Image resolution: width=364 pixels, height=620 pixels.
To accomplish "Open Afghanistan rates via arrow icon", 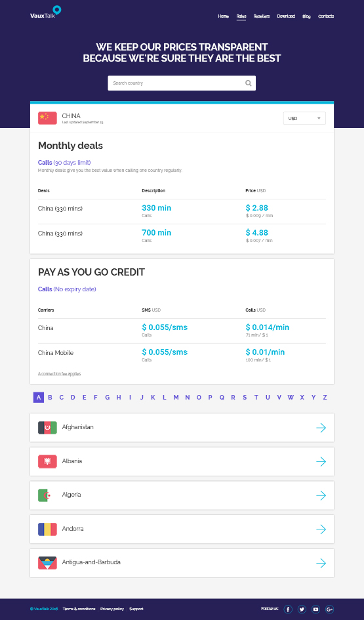I will [321, 427].
